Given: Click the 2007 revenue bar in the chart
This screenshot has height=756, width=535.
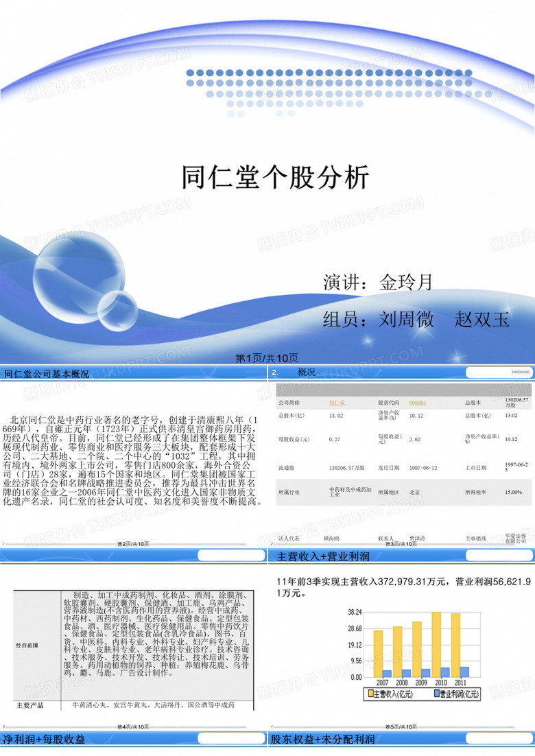Looking at the screenshot, I should pyautogui.click(x=378, y=654).
